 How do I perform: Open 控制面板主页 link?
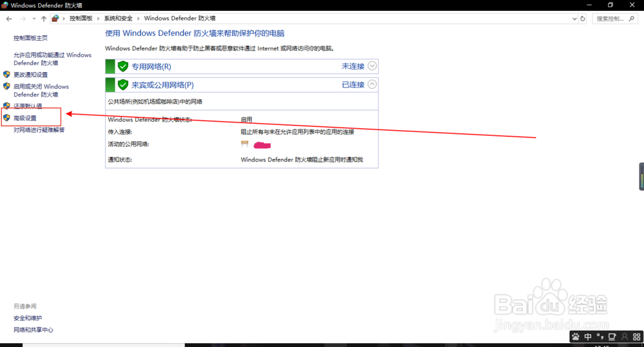point(30,38)
